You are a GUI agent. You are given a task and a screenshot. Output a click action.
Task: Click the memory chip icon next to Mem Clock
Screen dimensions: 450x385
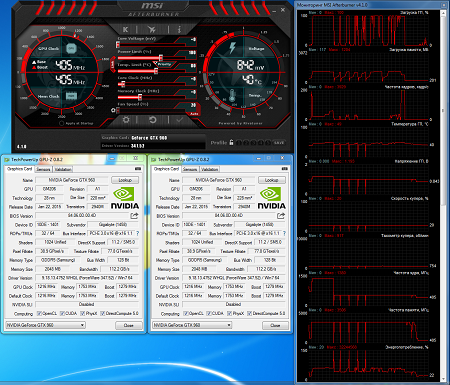(x=71, y=96)
